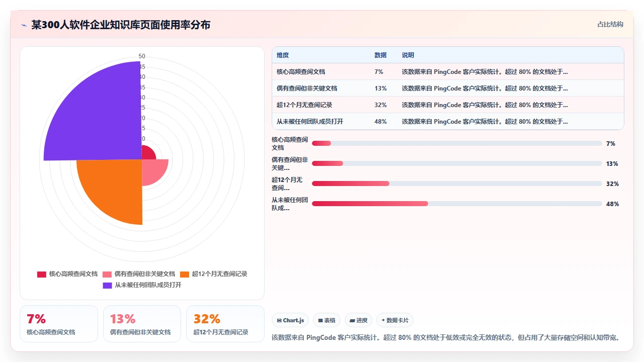Click the 7% value in table
644x362 pixels.
379,72
